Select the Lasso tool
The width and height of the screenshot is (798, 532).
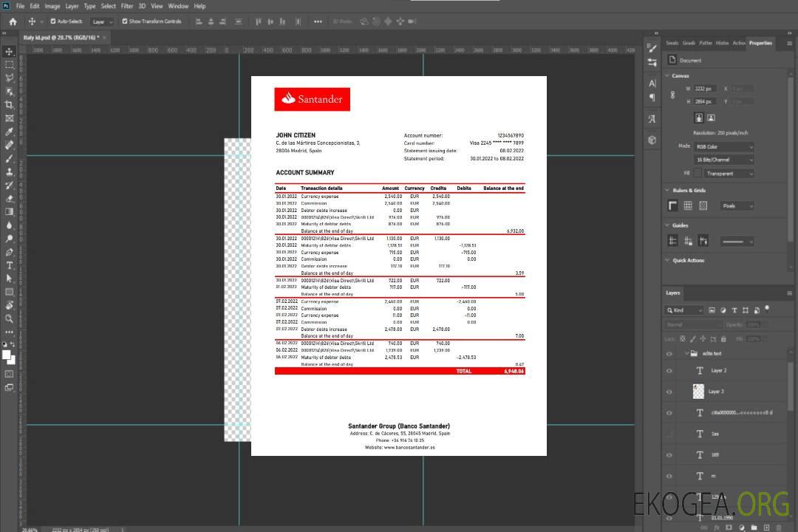[9, 78]
